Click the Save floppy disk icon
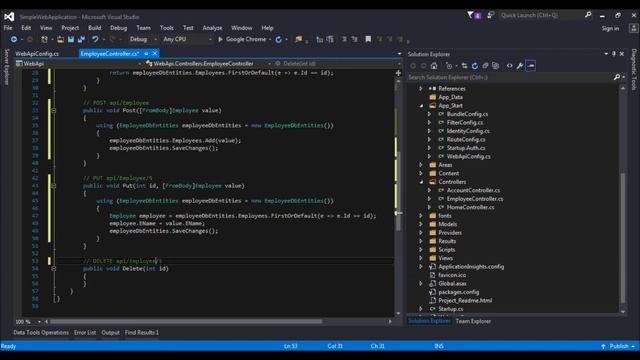The image size is (640, 360). (x=71, y=39)
